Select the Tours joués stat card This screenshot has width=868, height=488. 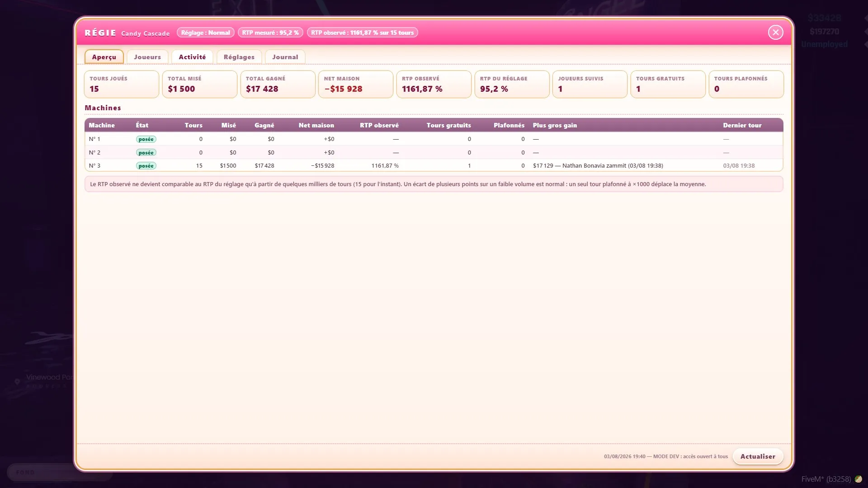tap(121, 84)
